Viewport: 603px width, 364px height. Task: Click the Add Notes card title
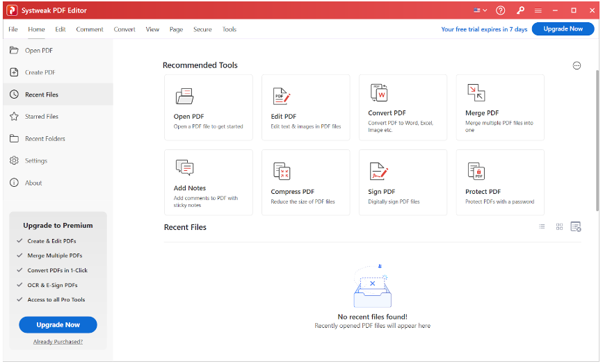(190, 188)
